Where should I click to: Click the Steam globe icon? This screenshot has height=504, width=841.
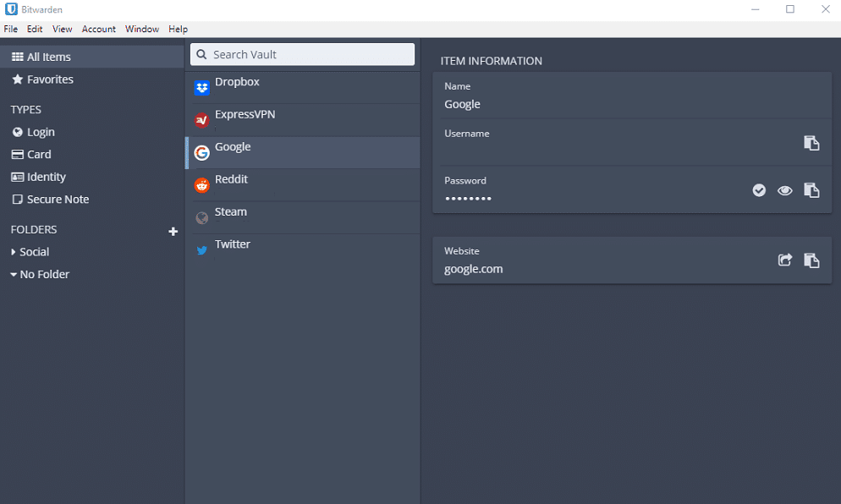(201, 217)
